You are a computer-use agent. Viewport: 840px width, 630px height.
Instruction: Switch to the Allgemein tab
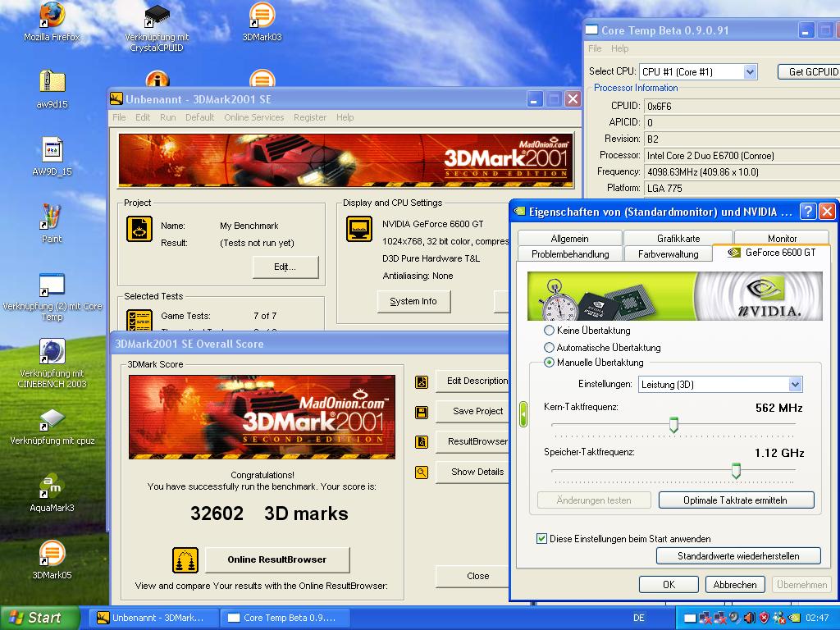569,239
